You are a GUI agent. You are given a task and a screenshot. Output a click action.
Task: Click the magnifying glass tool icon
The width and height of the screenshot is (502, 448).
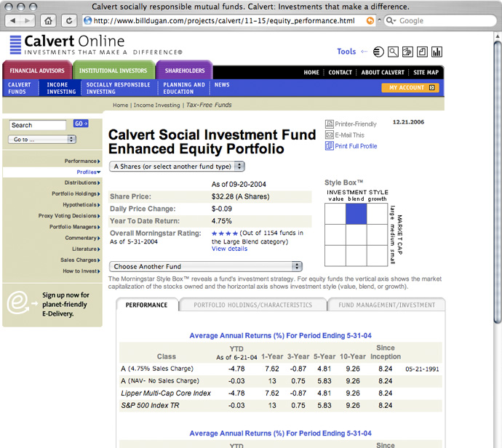pos(393,52)
